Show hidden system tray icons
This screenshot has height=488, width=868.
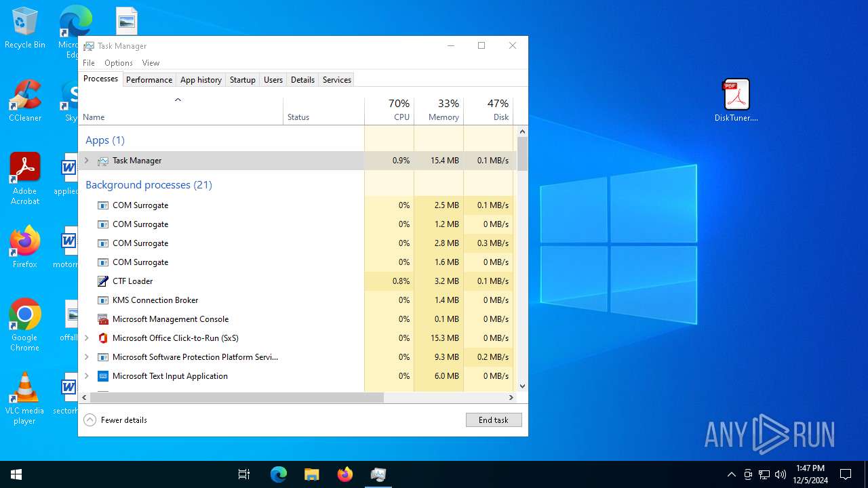(x=731, y=474)
